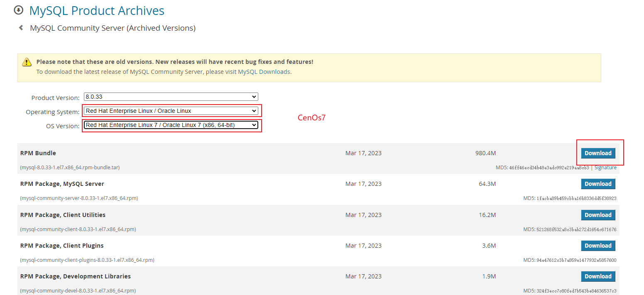The image size is (644, 295).
Task: Follow the MySQL Downloads link in the notice
Action: pos(264,71)
